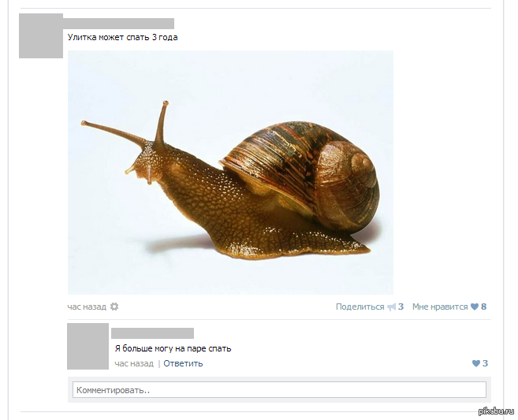This screenshot has height=420, width=518.
Task: Click the comment like count 3
Action: tap(485, 363)
